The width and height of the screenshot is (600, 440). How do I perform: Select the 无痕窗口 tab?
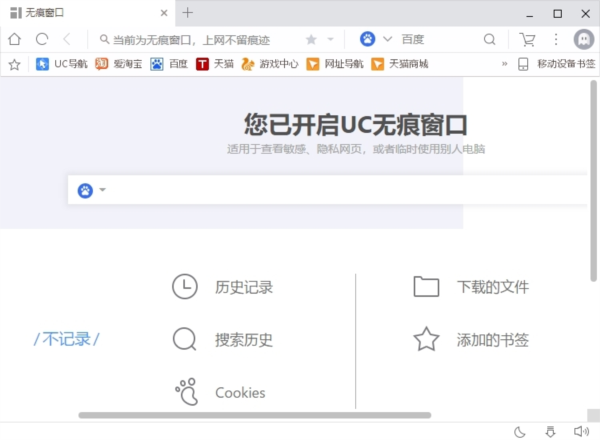click(x=87, y=13)
